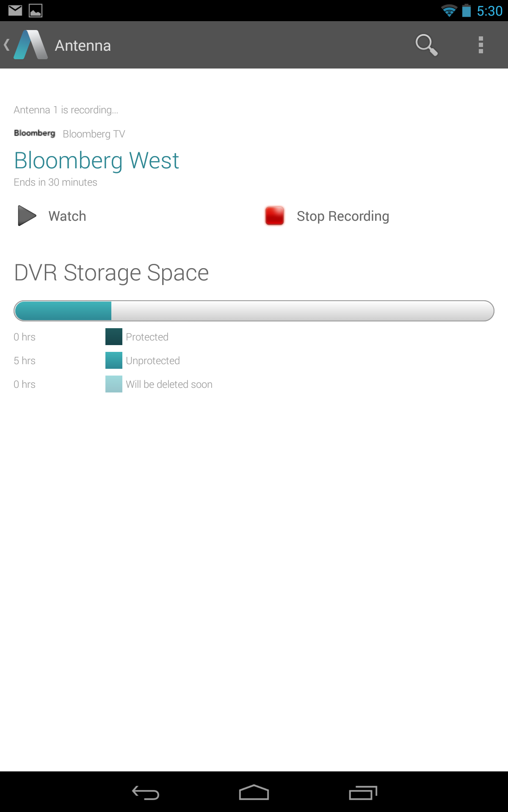Viewport: 508px width, 812px height.
Task: Tap the DVR storage progress bar
Action: point(254,310)
